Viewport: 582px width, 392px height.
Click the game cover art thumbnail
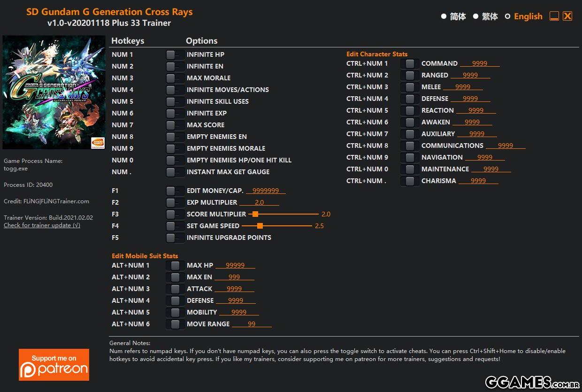(x=54, y=92)
